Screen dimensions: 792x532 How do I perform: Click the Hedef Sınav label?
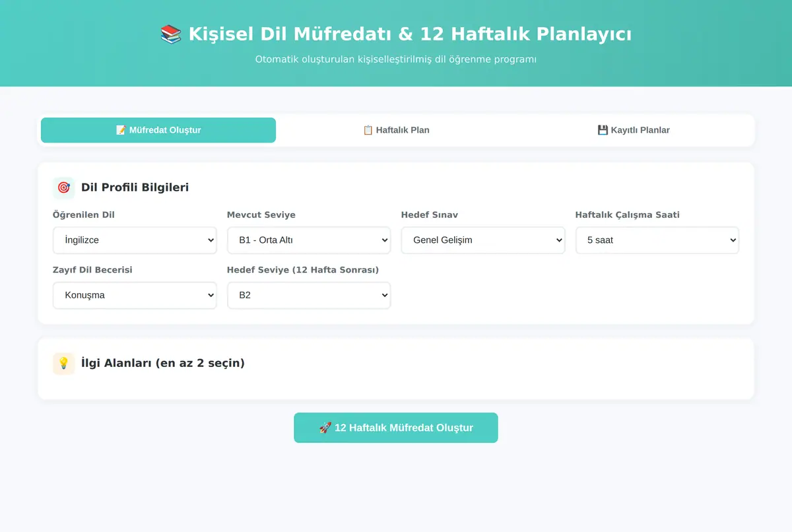[430, 215]
